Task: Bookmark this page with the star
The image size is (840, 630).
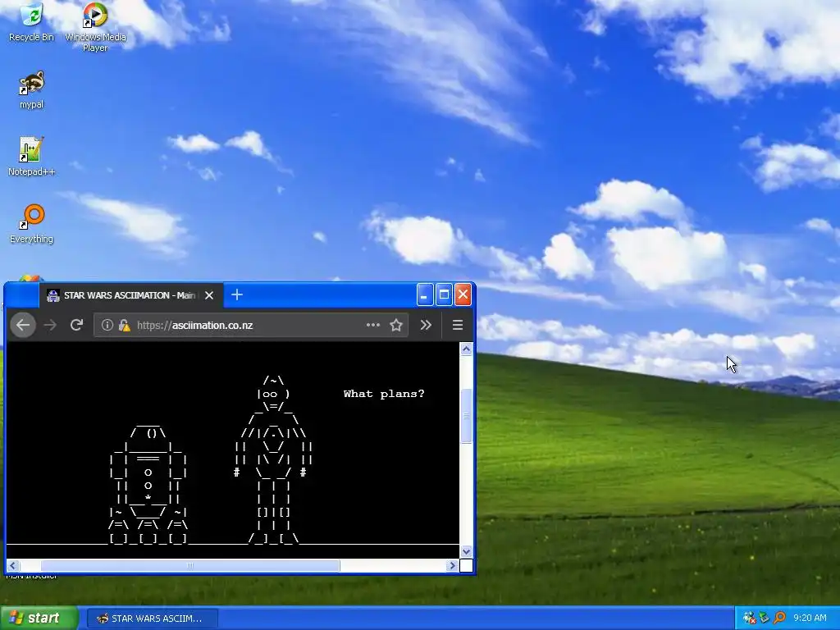Action: click(x=396, y=325)
